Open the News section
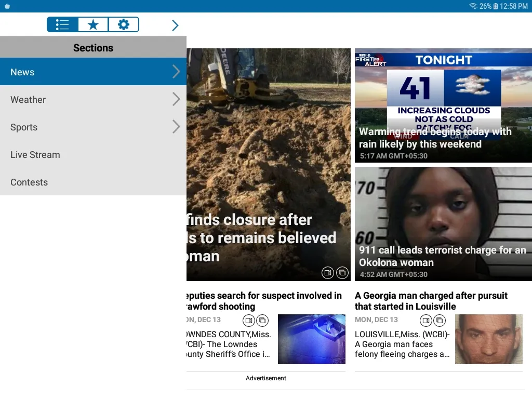This screenshot has width=532, height=399. tap(93, 72)
